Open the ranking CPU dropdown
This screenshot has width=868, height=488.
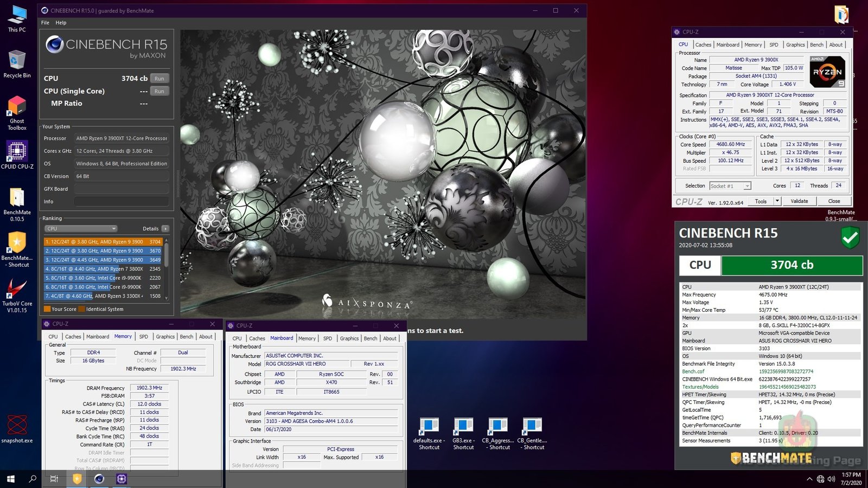pyautogui.click(x=81, y=229)
